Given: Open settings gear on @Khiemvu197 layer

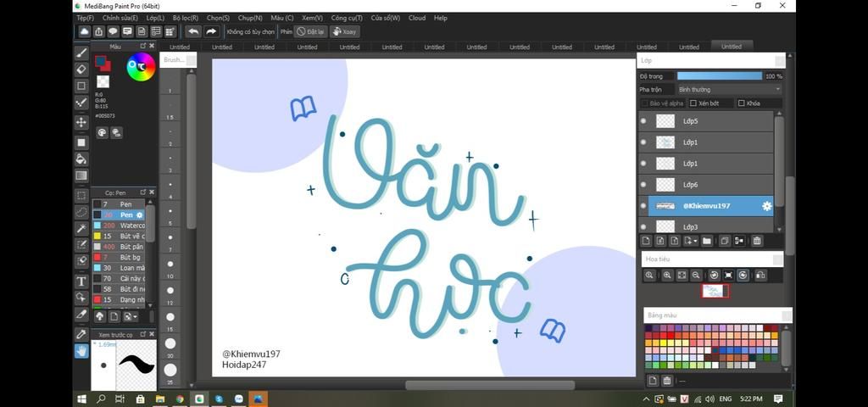Looking at the screenshot, I should (766, 206).
